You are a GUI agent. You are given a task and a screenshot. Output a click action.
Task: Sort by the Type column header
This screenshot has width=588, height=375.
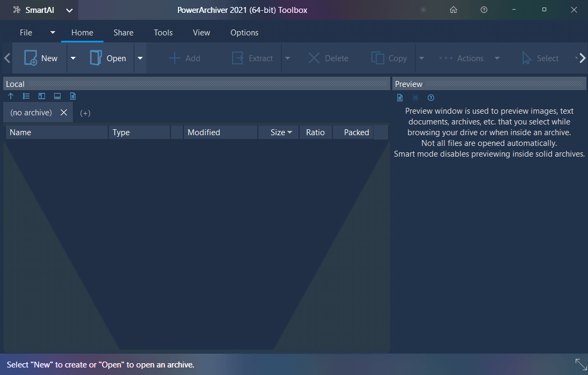[139, 132]
